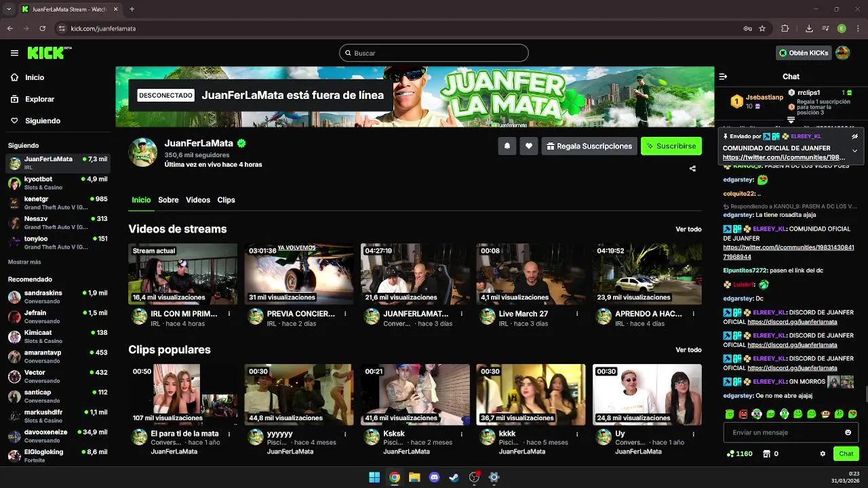Open Kimicaat recommended channel

[57, 336]
